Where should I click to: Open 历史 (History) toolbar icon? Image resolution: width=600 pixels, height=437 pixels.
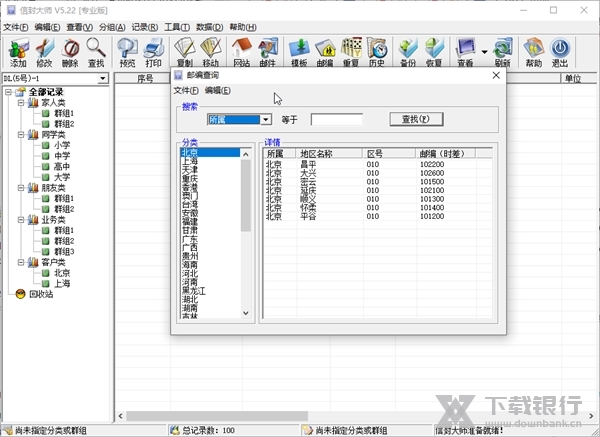tap(377, 52)
